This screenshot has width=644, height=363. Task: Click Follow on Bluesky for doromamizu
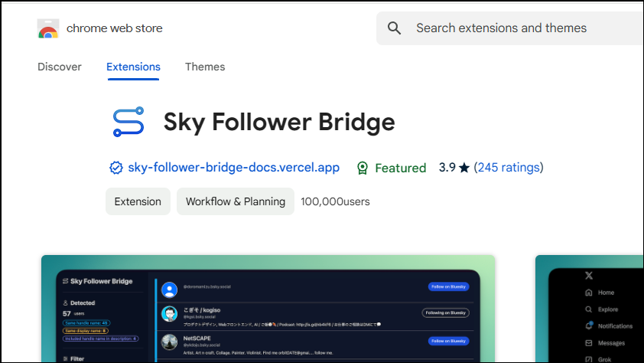[x=448, y=286]
